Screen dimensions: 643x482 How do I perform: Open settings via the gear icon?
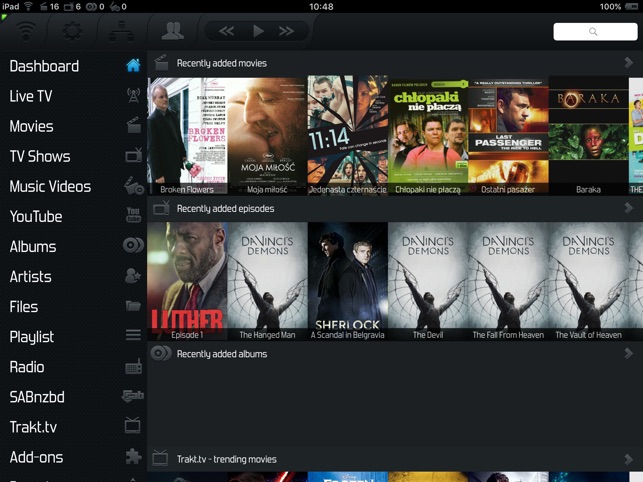tap(72, 31)
